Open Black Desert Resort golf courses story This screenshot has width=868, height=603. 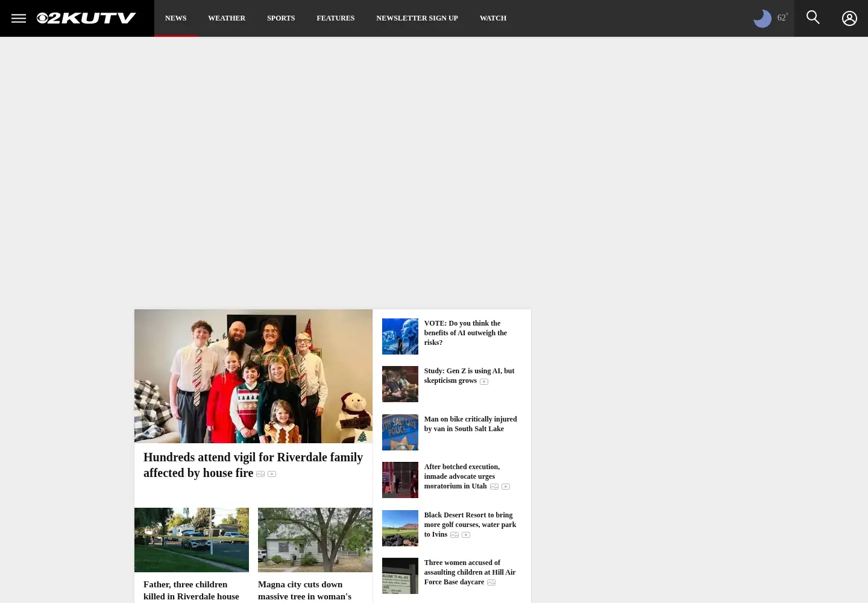[x=470, y=525]
